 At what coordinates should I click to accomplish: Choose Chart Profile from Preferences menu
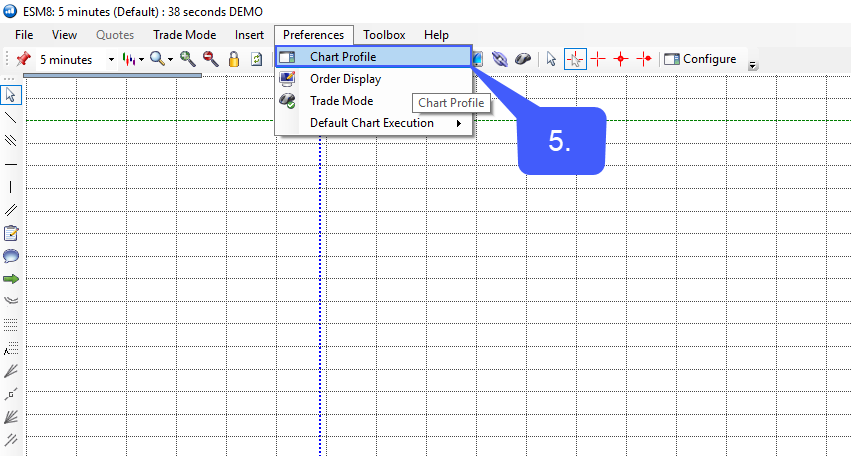(373, 56)
